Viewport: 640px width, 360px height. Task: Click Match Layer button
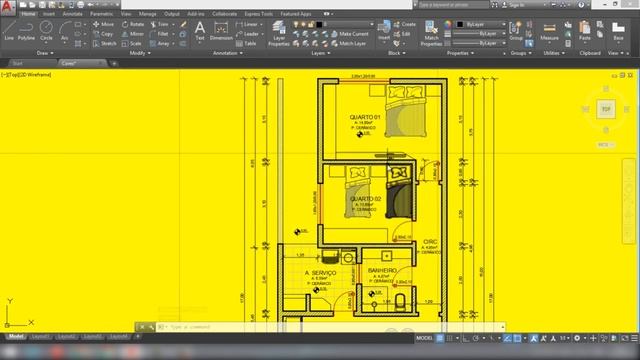pyautogui.click(x=349, y=43)
